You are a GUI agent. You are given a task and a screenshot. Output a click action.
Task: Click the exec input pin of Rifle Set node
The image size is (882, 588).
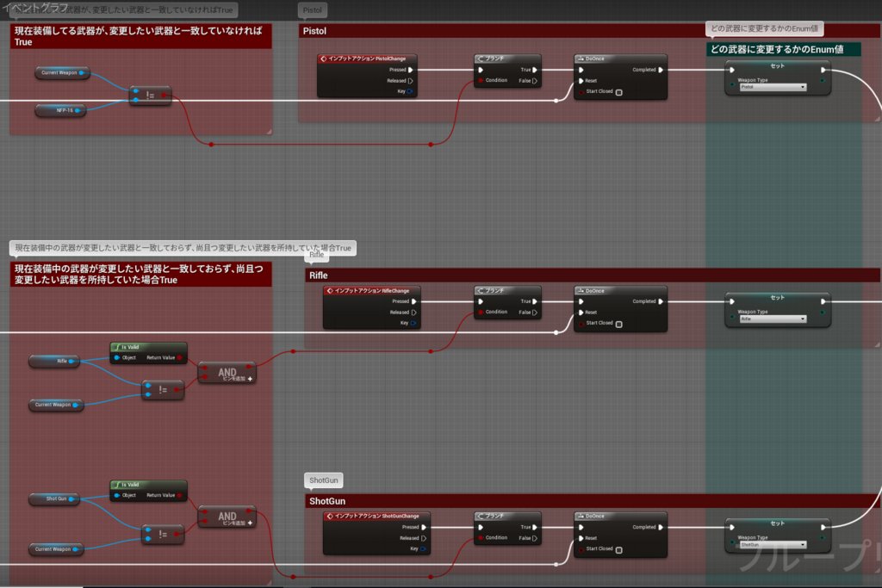[x=732, y=302]
